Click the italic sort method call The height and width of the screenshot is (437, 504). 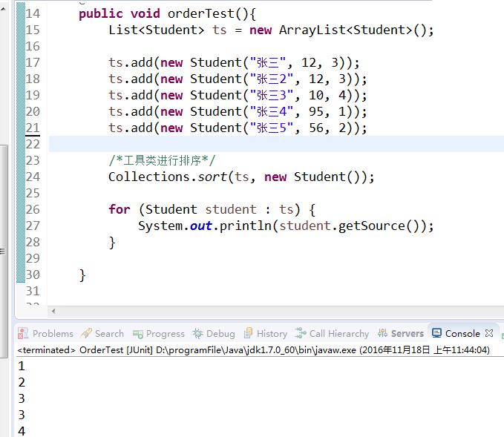[x=212, y=177]
